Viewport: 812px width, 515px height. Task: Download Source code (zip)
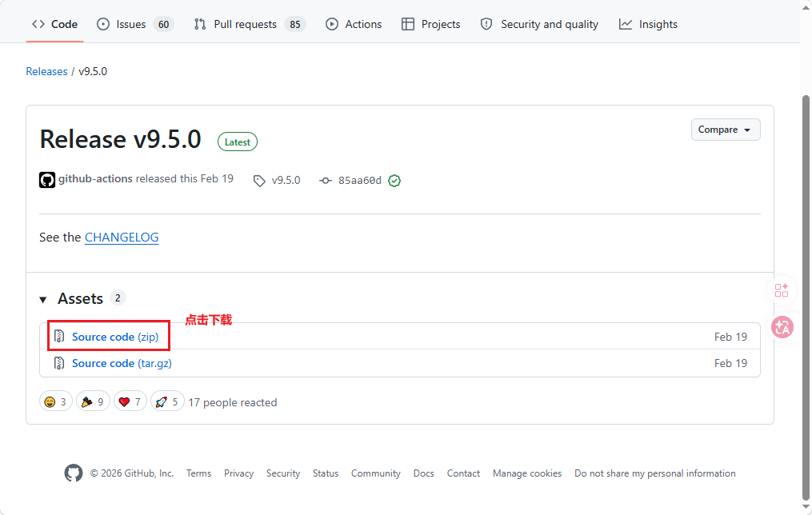[115, 337]
